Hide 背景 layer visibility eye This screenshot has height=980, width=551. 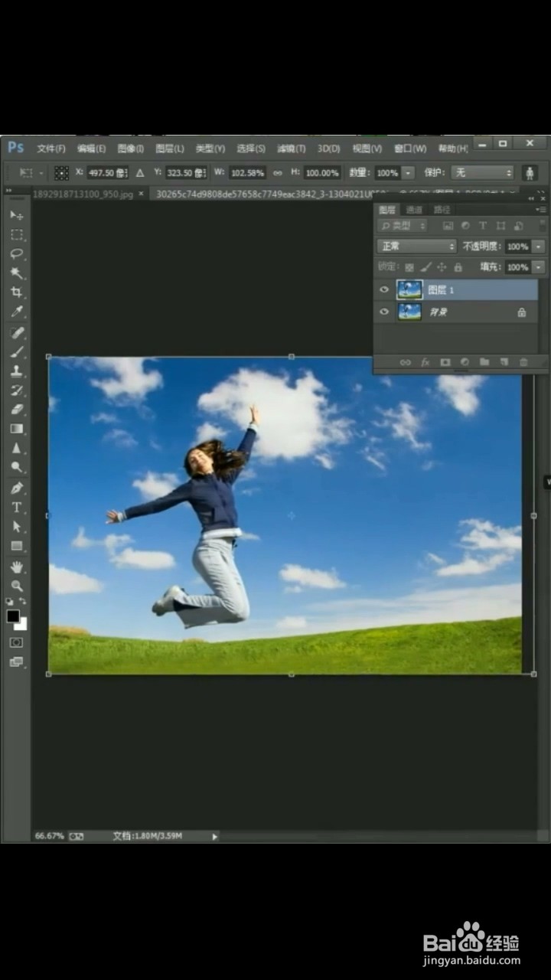[385, 312]
